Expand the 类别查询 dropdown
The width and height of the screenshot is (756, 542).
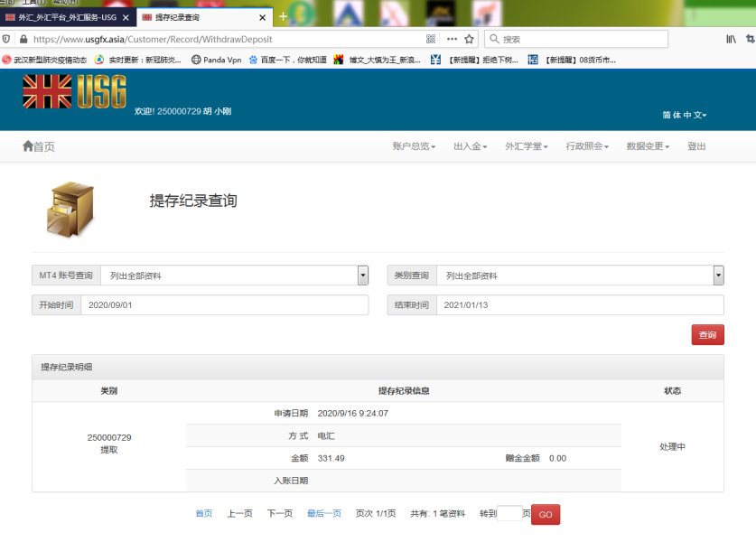[718, 276]
